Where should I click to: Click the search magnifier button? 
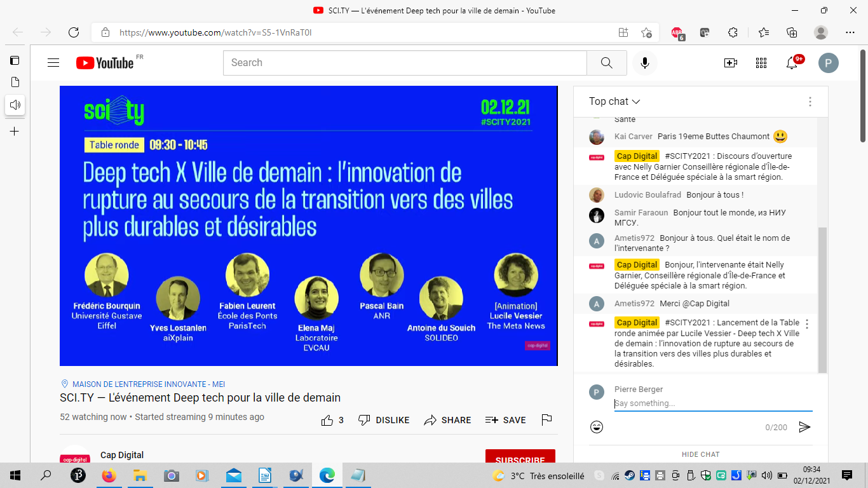tap(606, 63)
